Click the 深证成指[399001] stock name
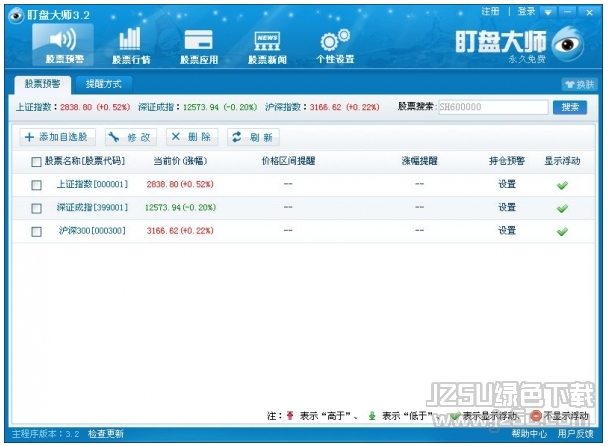Screen dimensions: 608x446 pos(92,207)
